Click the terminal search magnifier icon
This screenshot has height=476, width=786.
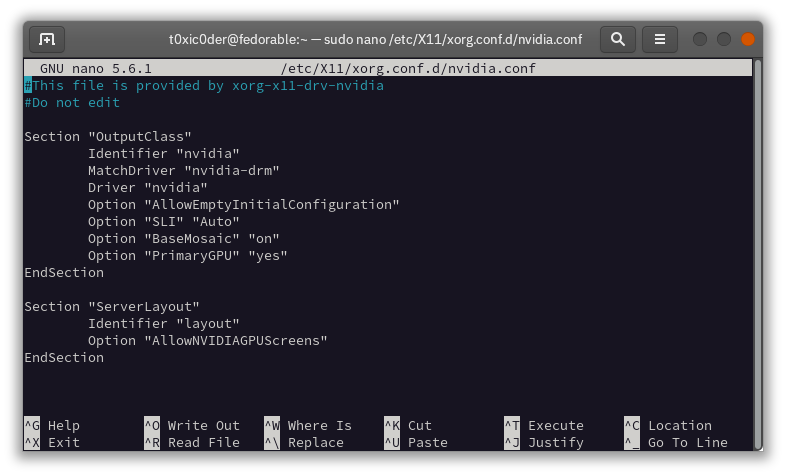618,39
